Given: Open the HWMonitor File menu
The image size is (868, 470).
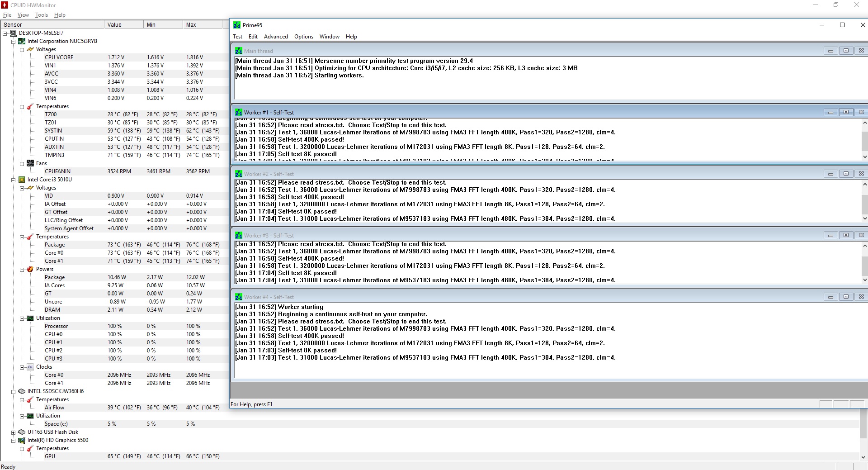Looking at the screenshot, I should point(7,15).
